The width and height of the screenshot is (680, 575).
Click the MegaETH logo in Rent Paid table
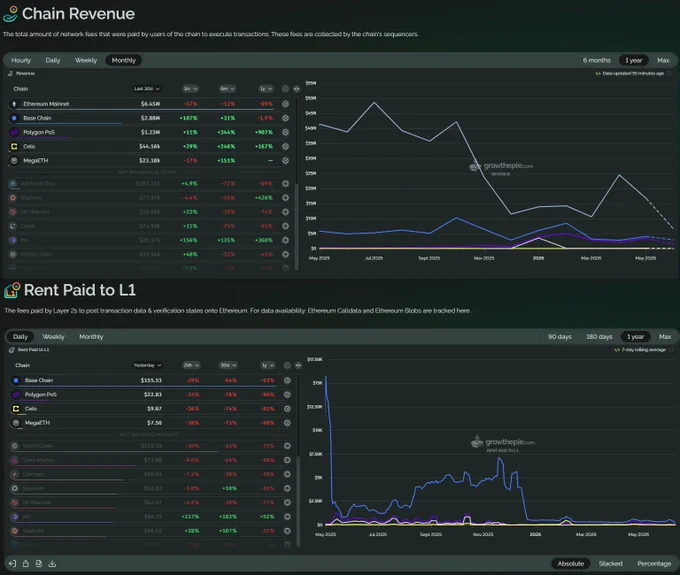tap(16, 423)
